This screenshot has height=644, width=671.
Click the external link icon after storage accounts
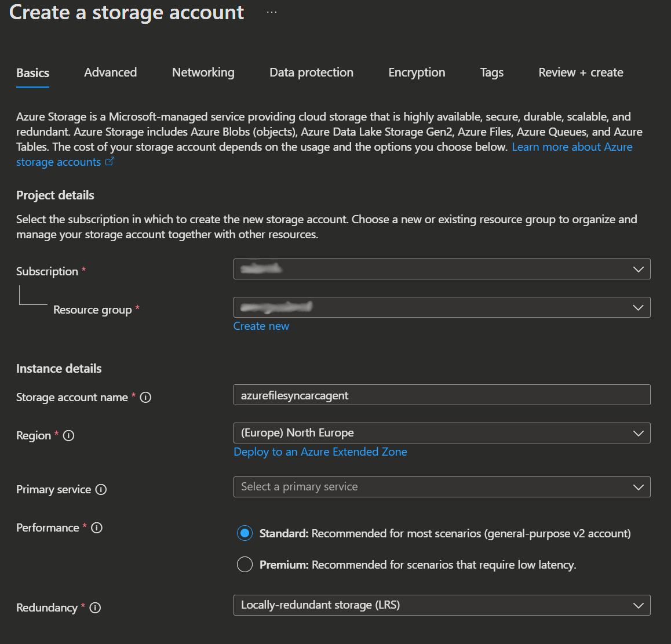[110, 161]
